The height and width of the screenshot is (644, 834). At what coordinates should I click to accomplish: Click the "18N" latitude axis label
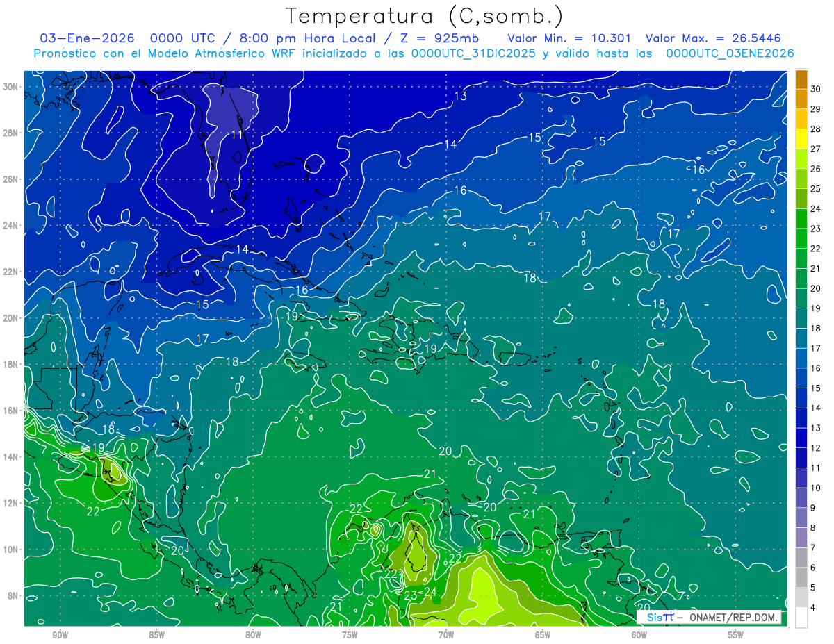point(12,364)
